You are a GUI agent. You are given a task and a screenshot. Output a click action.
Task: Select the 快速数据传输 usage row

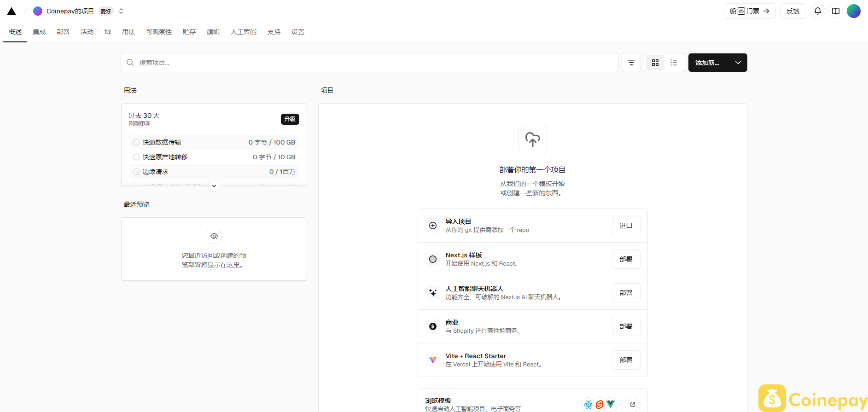(214, 142)
